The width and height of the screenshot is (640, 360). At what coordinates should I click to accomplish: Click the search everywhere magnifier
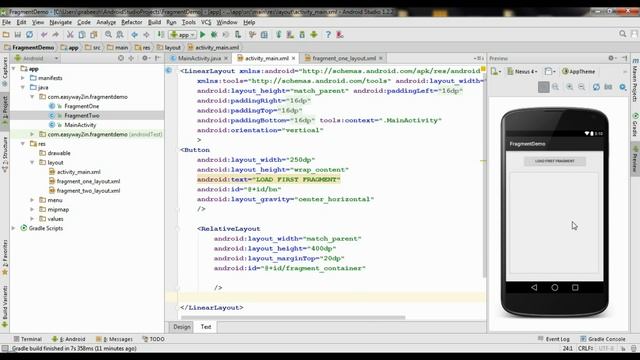pos(622,34)
